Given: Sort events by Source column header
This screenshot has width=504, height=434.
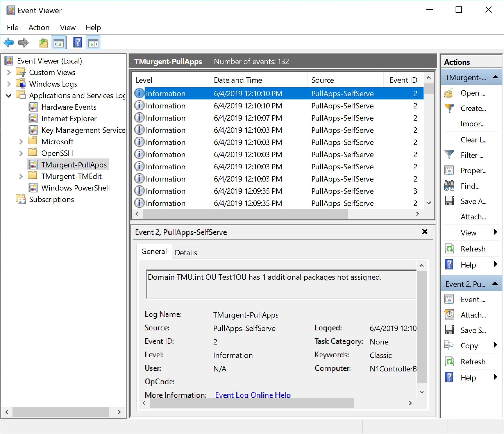Looking at the screenshot, I should coord(345,80).
